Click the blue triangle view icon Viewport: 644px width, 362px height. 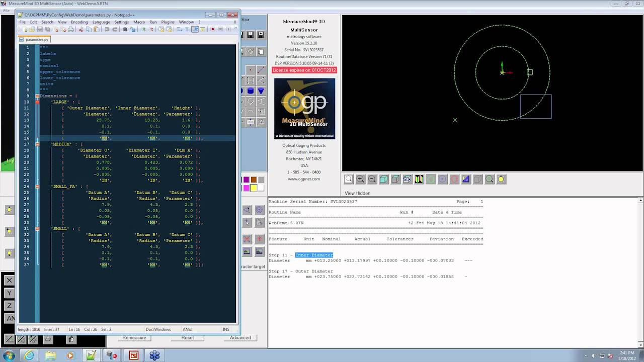(466, 179)
